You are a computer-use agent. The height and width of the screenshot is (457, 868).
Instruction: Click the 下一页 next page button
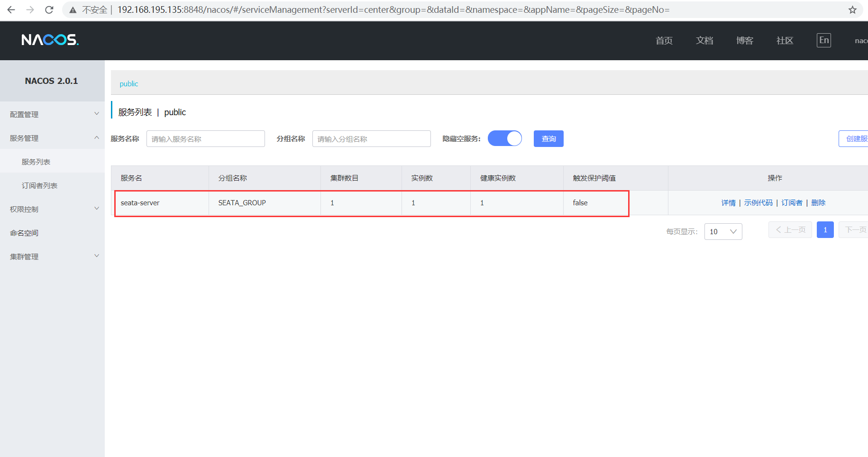click(853, 230)
